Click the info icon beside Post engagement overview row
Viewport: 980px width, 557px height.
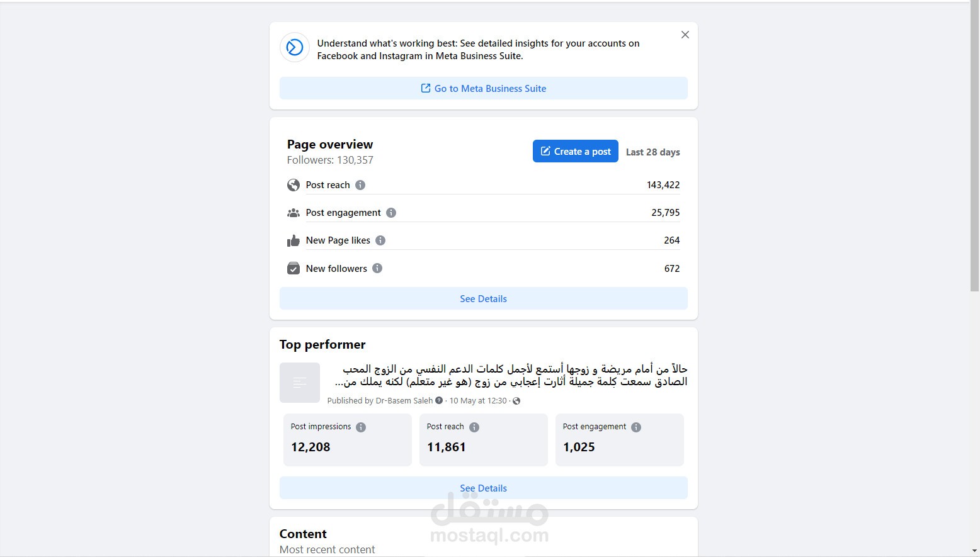click(x=391, y=213)
